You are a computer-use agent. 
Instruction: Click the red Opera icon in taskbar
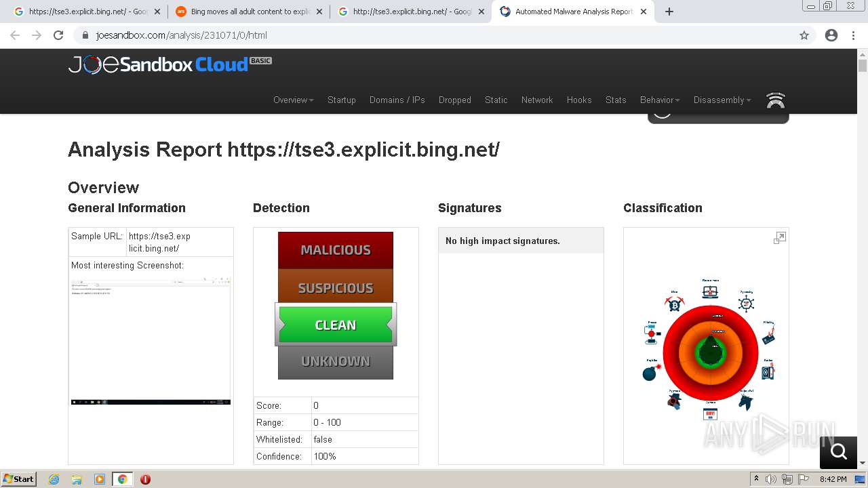coord(145,479)
